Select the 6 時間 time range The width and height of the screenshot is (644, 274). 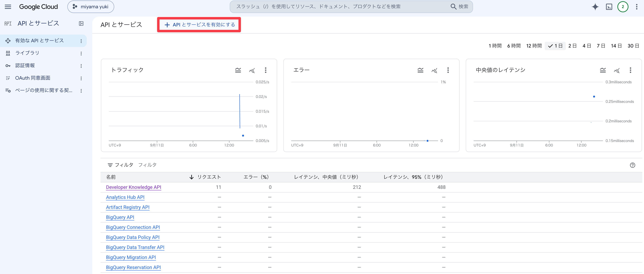pos(514,46)
